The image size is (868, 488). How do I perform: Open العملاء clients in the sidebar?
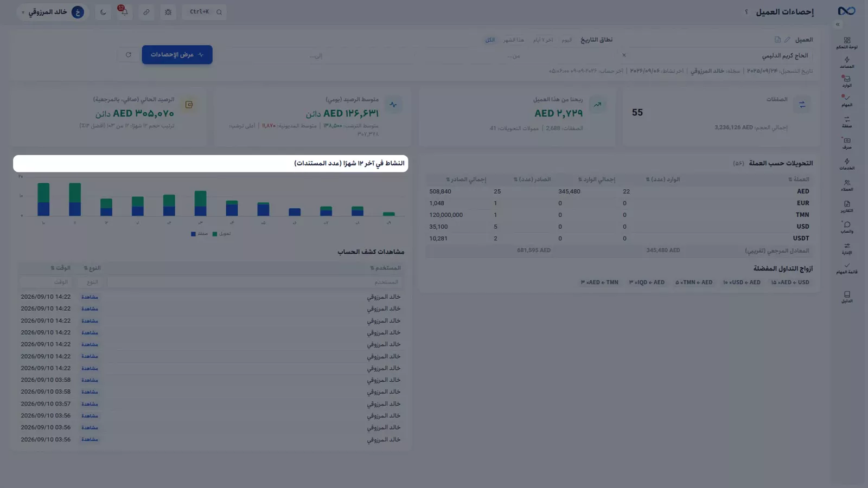pyautogui.click(x=847, y=185)
